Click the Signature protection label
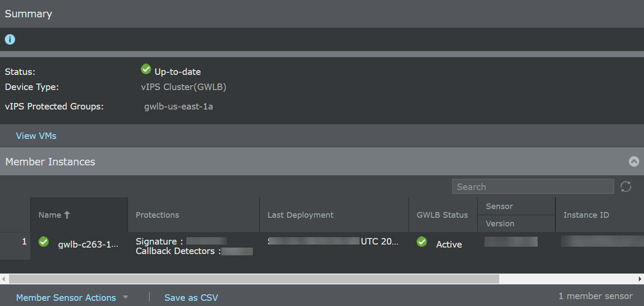The height and width of the screenshot is (306, 644). (158, 242)
